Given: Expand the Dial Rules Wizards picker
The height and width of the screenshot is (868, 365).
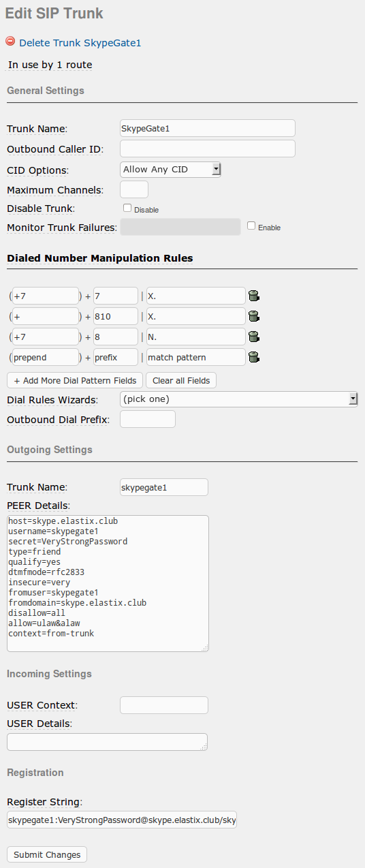Looking at the screenshot, I should 239,399.
